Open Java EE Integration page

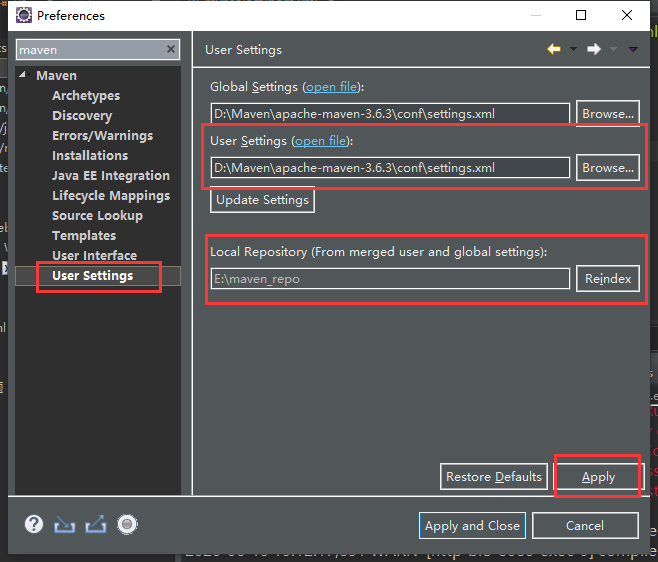pyautogui.click(x=111, y=175)
